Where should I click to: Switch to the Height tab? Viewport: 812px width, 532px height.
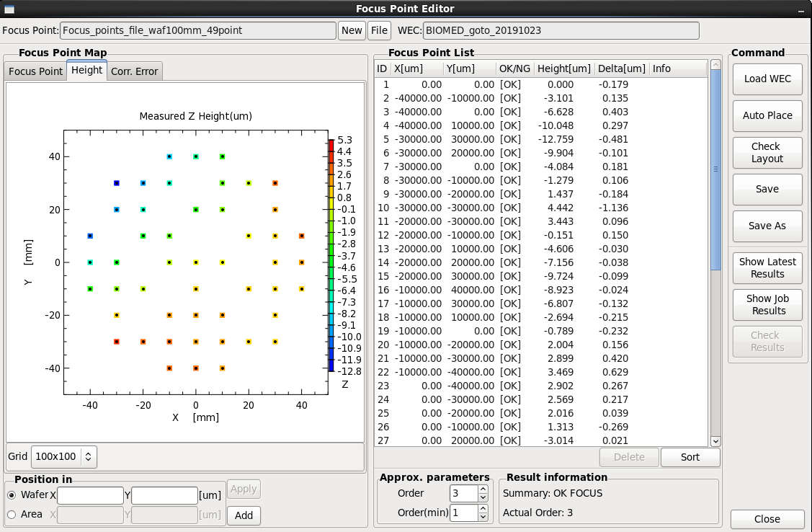point(87,70)
